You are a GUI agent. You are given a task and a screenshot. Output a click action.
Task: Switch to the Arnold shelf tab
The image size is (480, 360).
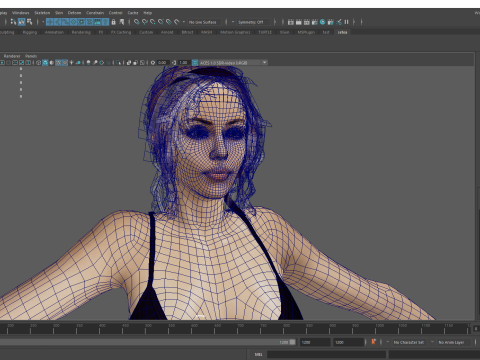tap(167, 32)
